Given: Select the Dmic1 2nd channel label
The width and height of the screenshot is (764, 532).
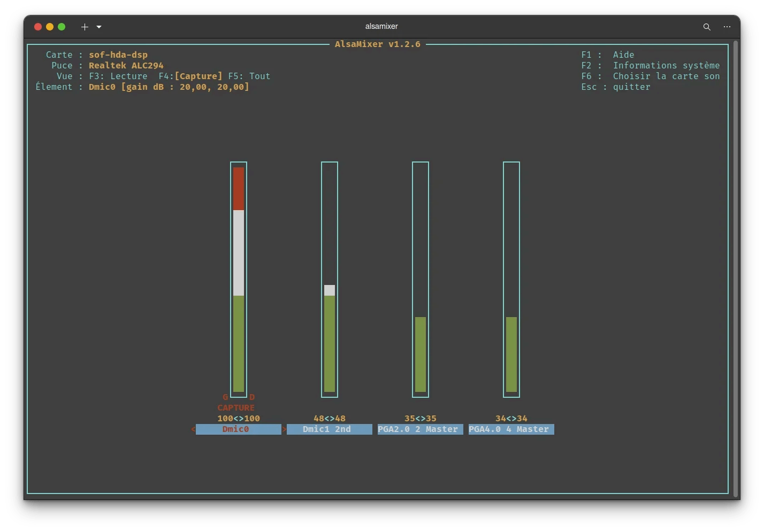Looking at the screenshot, I should click(330, 429).
